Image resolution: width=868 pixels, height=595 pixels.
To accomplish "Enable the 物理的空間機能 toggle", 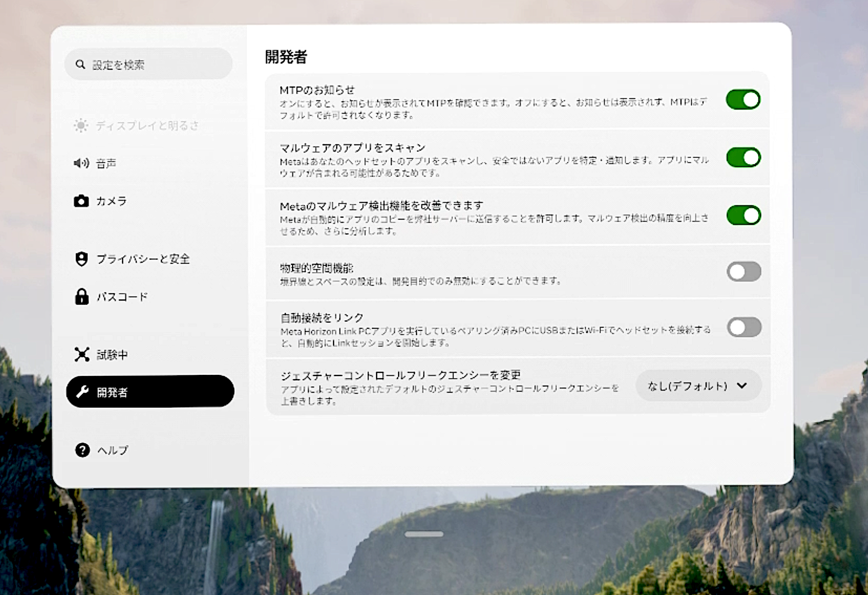I will (x=743, y=271).
